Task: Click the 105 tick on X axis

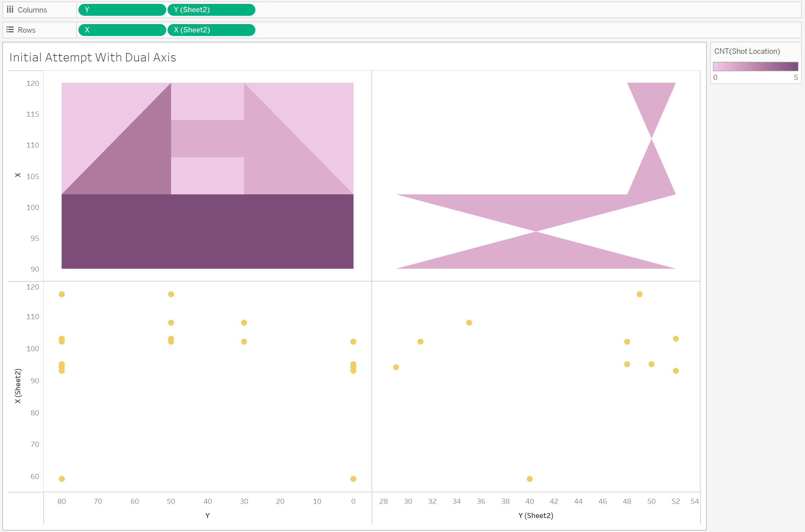Action: (33, 176)
